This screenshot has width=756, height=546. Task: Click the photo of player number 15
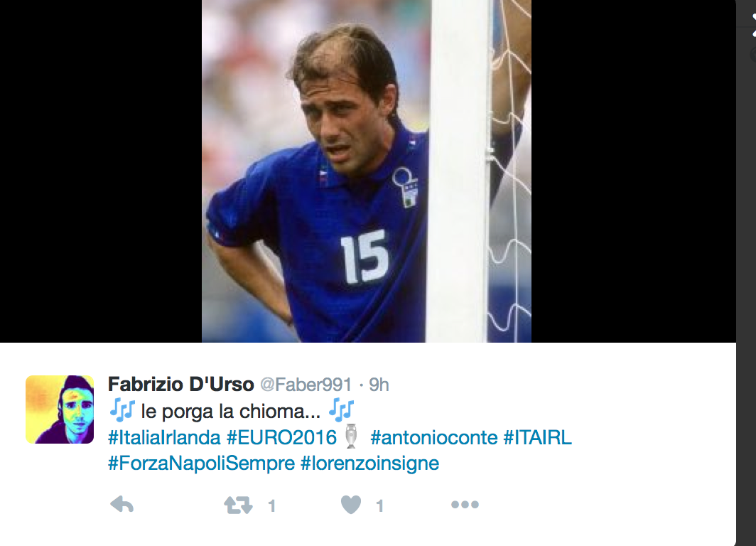[367, 171]
